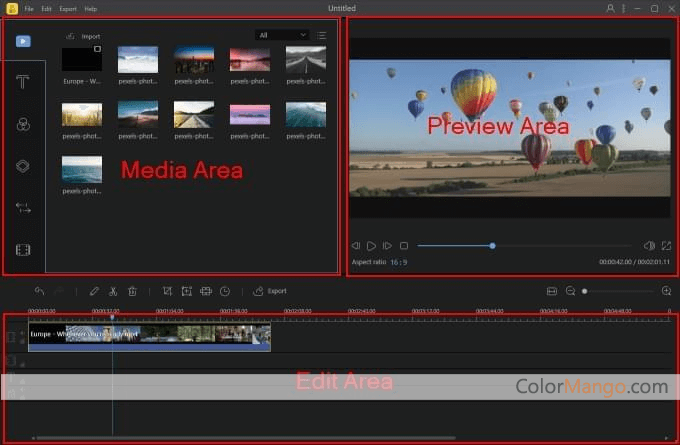Open the Export menu in menu bar
Viewport: 680px width, 445px height.
click(68, 9)
